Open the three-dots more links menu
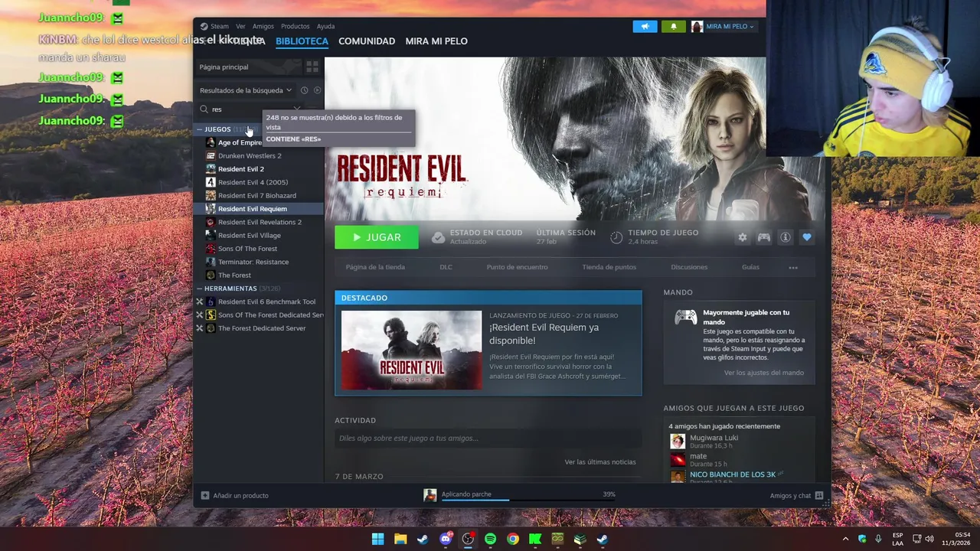 coord(793,267)
